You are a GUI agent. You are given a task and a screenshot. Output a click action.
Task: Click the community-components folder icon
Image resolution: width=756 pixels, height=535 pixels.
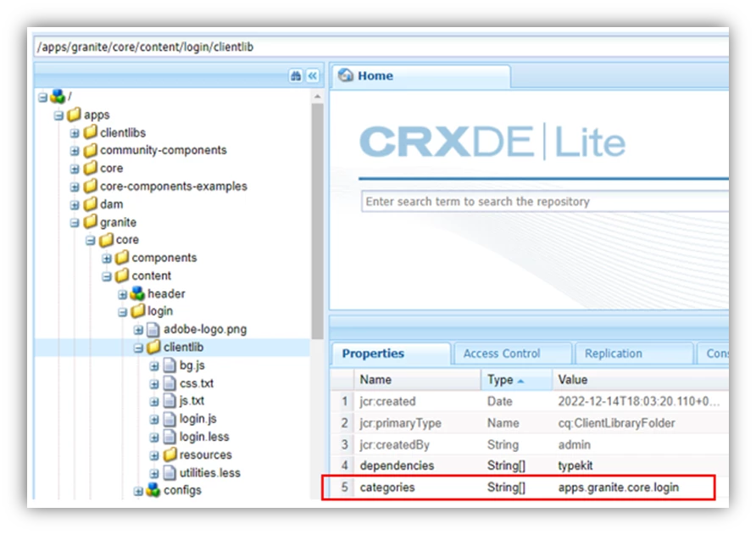click(x=90, y=150)
